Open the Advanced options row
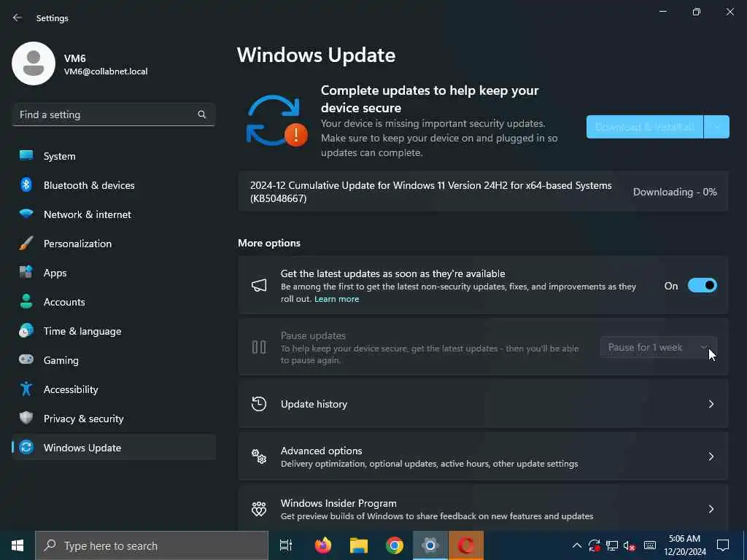Screen dimensions: 747x560 (483, 456)
